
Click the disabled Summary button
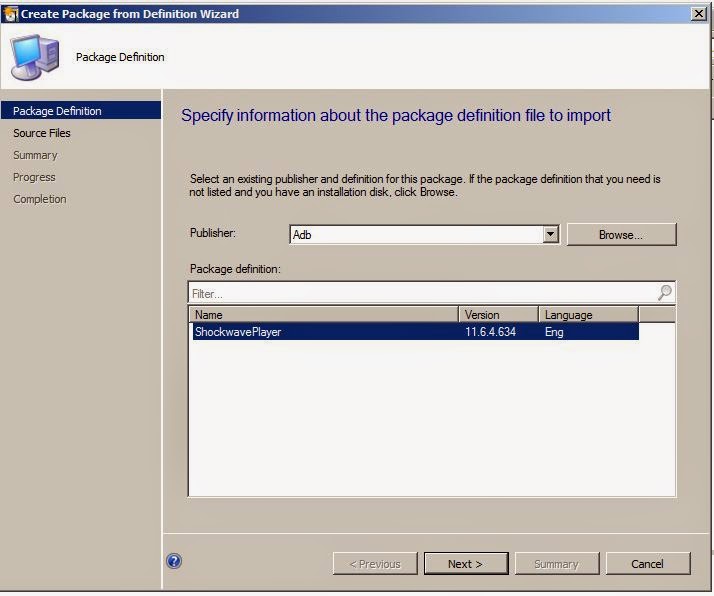point(556,564)
